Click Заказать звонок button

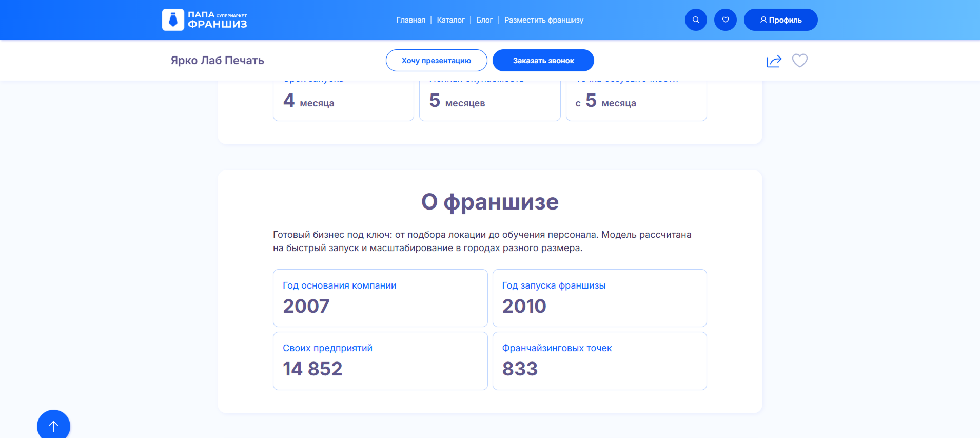(x=543, y=61)
